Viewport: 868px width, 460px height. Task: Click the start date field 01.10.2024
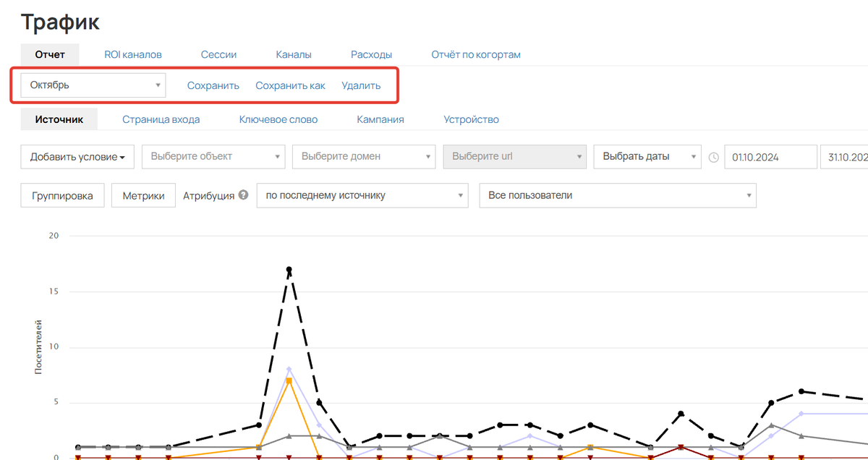770,157
